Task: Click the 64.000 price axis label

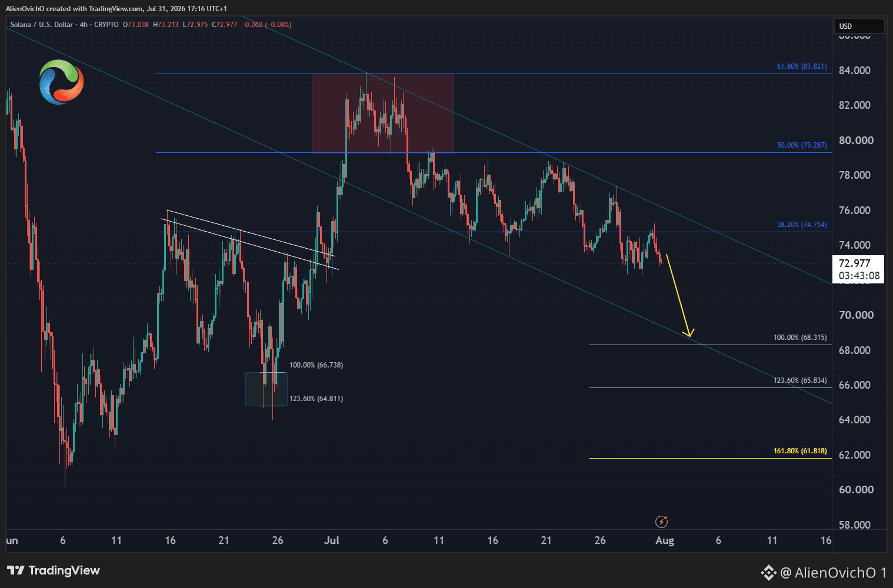Action: (x=854, y=420)
